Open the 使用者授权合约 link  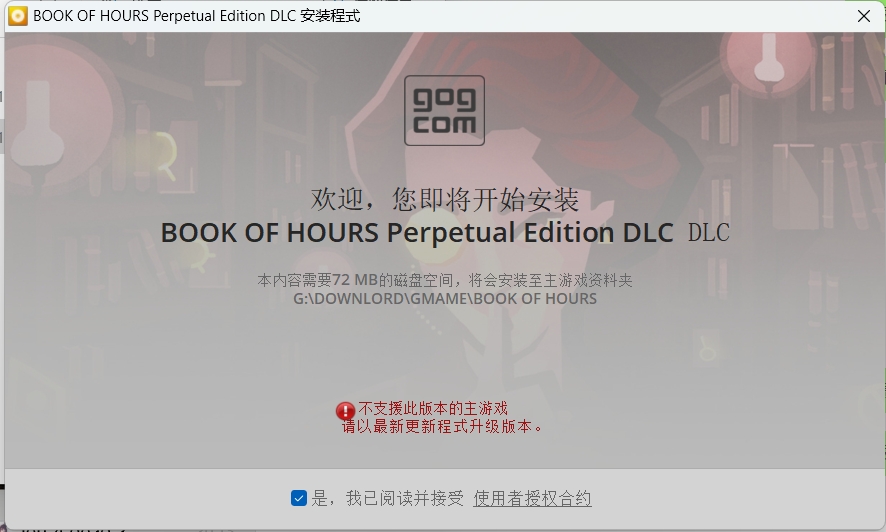tap(532, 498)
